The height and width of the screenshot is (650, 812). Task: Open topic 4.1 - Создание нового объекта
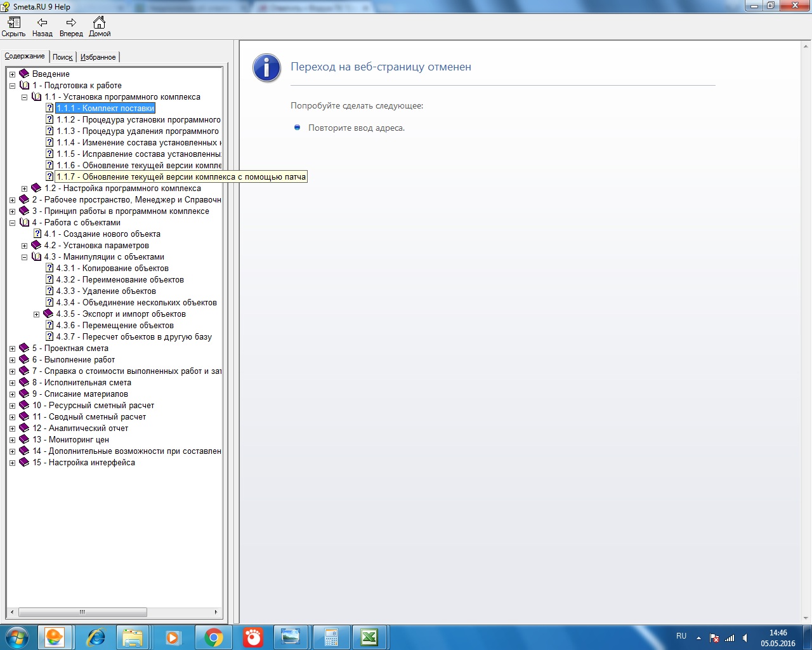(x=102, y=234)
